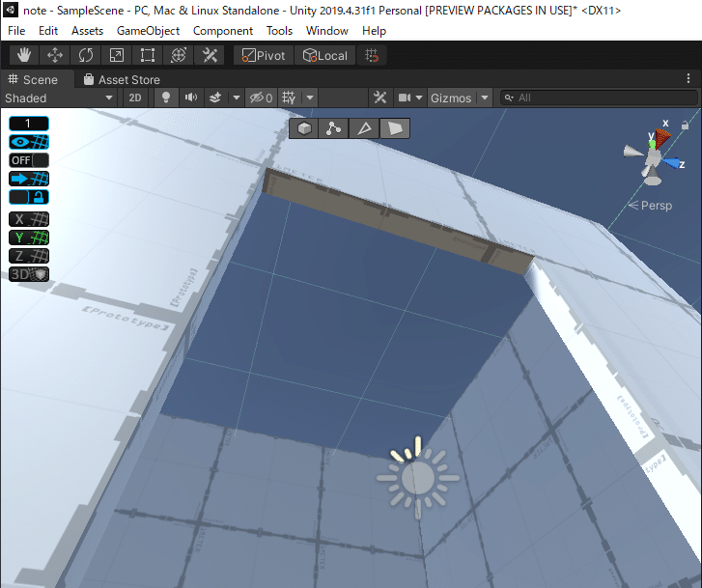The height and width of the screenshot is (588, 702).
Task: Click the scene camera icon
Action: click(405, 98)
